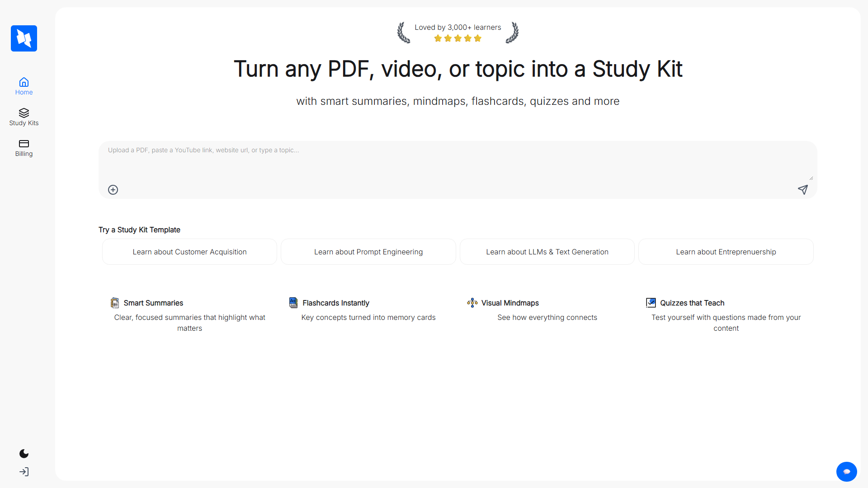
Task: Click the Smart Summaries feature icon
Action: (x=114, y=303)
